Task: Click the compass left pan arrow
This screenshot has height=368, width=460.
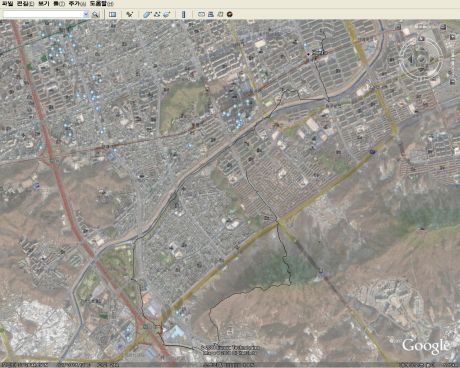Action: coord(410,59)
